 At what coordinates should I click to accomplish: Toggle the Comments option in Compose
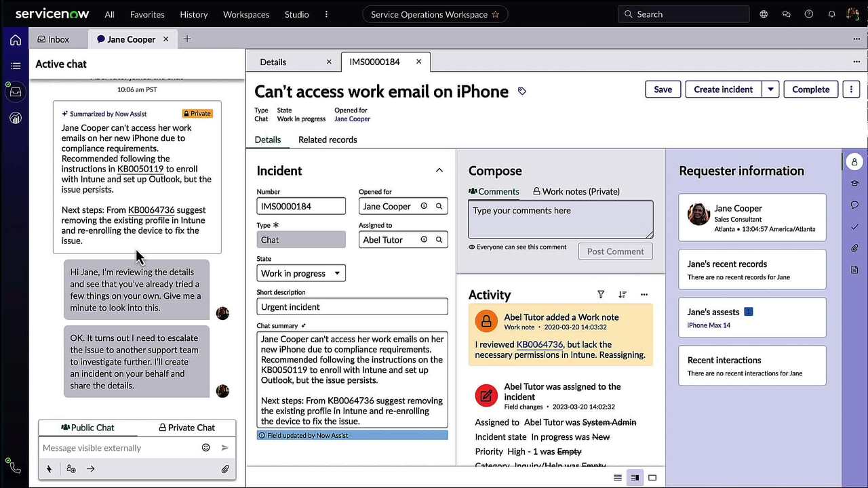494,191
